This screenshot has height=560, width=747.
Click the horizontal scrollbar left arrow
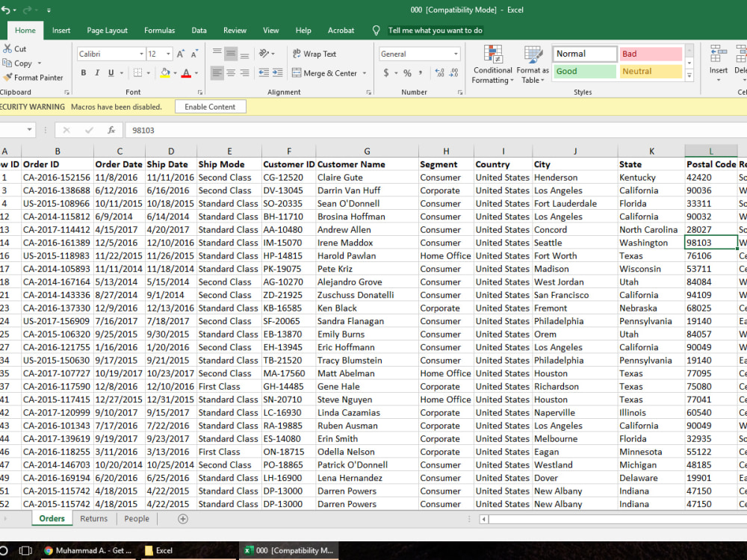[x=484, y=519]
